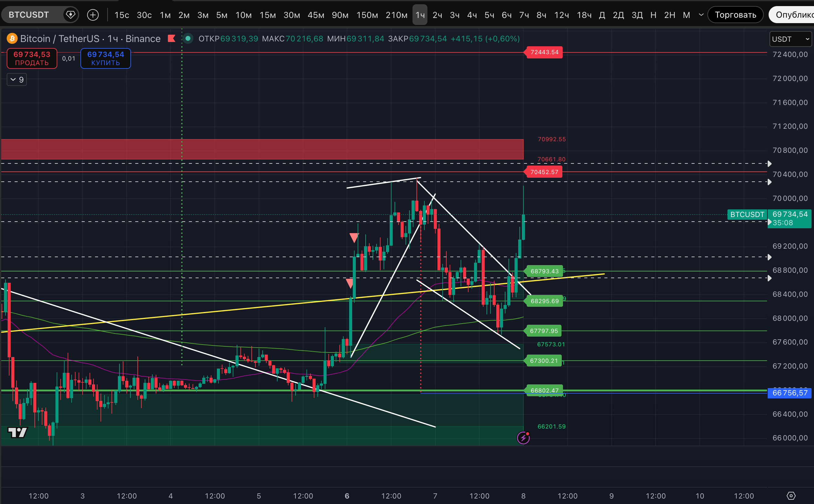Click the purple lightning icon on chart

[x=523, y=438]
